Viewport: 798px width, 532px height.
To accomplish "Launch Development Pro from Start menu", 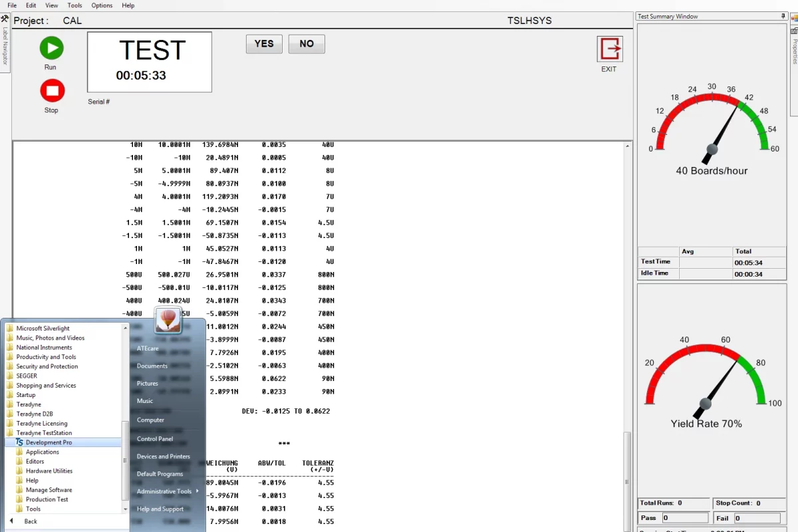I will pos(49,442).
